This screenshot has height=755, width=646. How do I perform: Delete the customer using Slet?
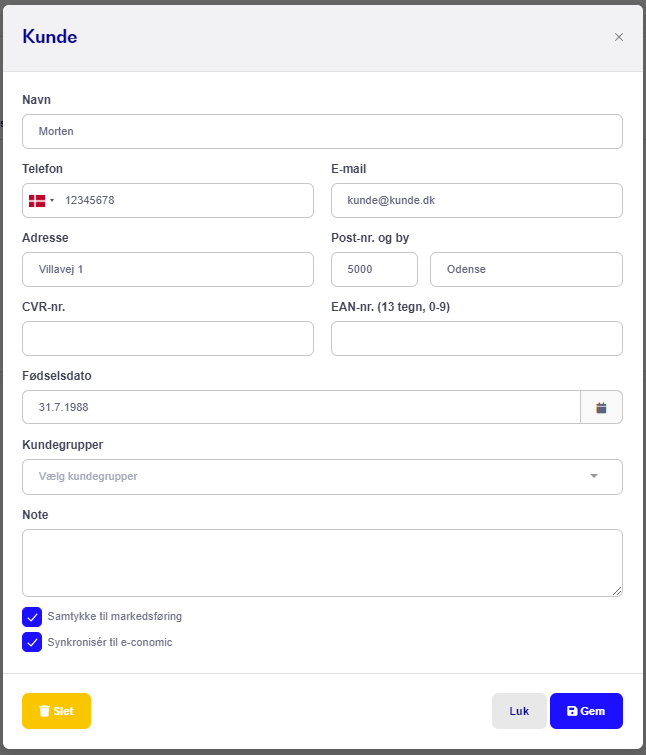[56, 711]
